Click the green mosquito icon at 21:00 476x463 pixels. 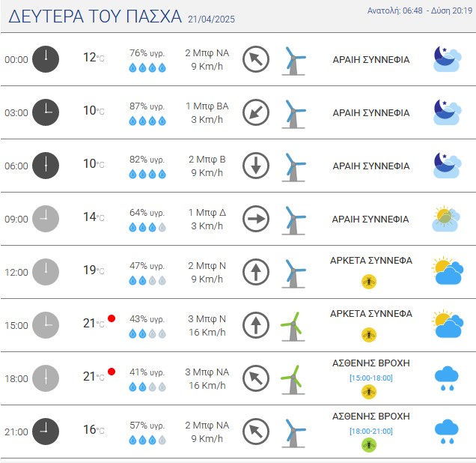(x=369, y=445)
